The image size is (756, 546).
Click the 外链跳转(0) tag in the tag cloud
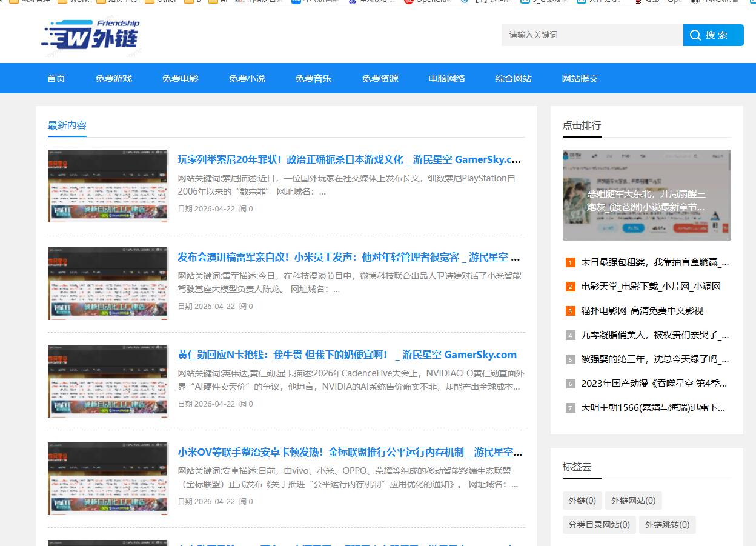point(668,525)
